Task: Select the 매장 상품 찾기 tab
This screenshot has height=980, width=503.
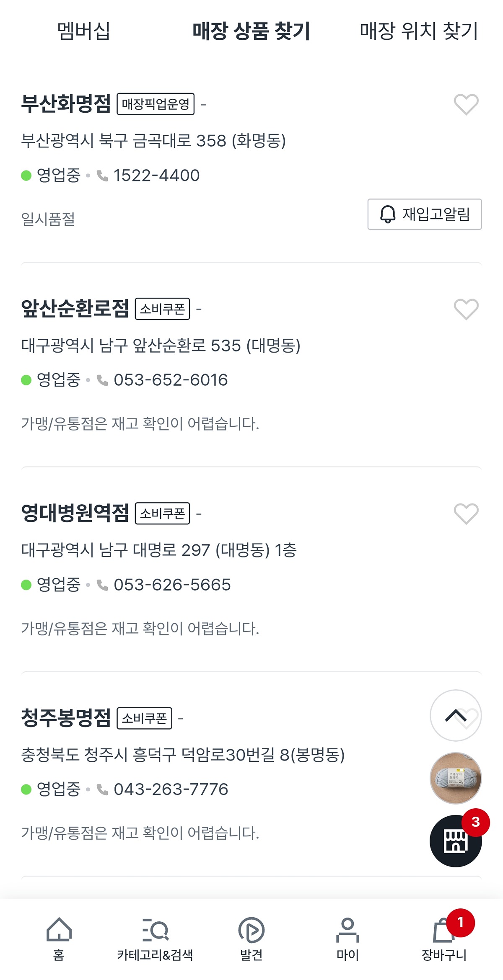Action: 251,31
